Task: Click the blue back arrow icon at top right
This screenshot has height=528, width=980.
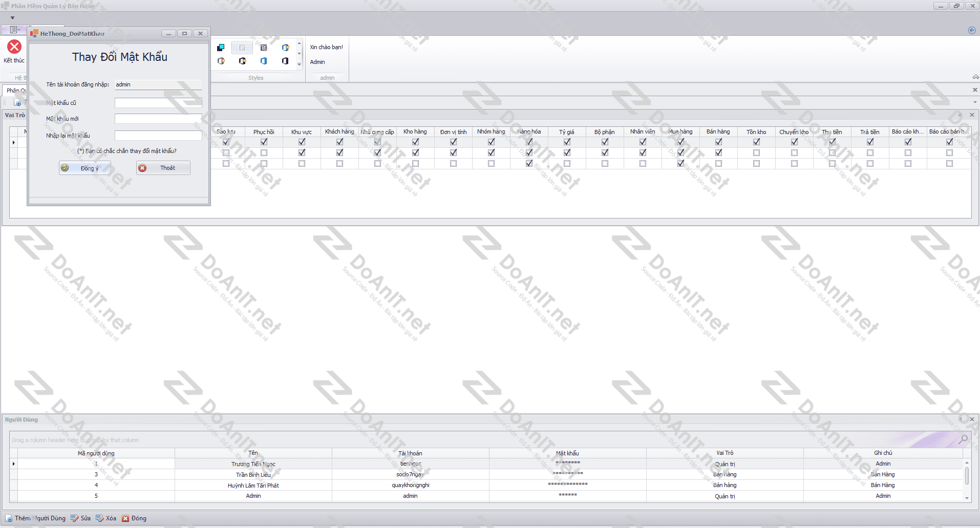Action: pyautogui.click(x=972, y=30)
